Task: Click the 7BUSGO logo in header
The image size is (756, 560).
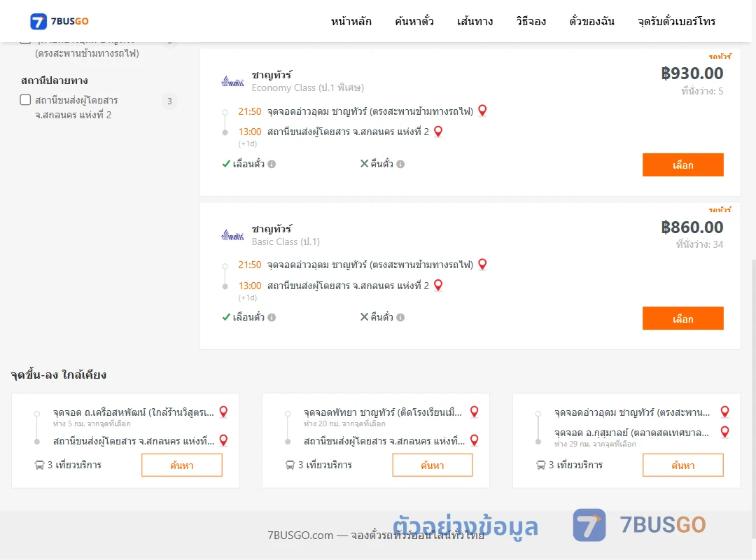Action: pyautogui.click(x=59, y=21)
